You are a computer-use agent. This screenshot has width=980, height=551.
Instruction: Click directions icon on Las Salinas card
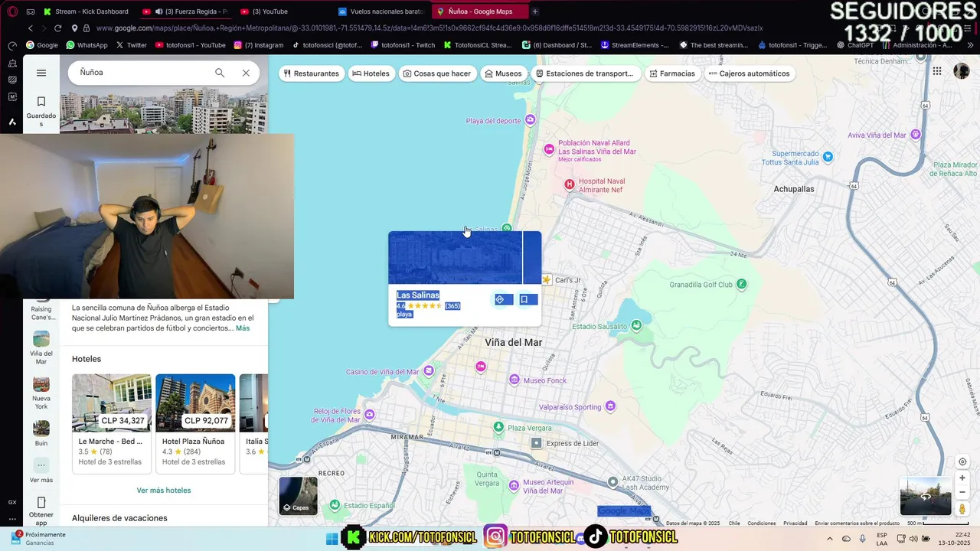click(500, 299)
